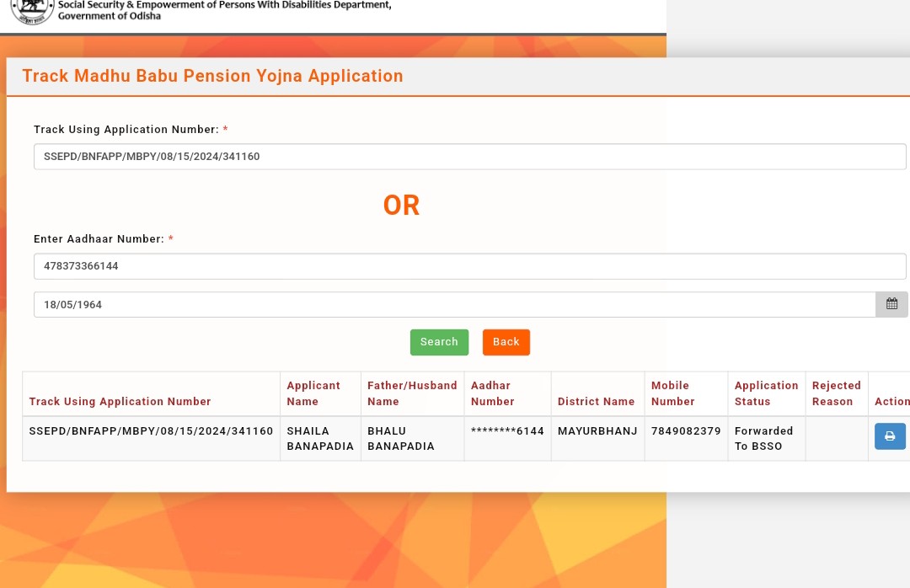Click the blue print icon in Action column
The image size is (910, 588).
(890, 436)
